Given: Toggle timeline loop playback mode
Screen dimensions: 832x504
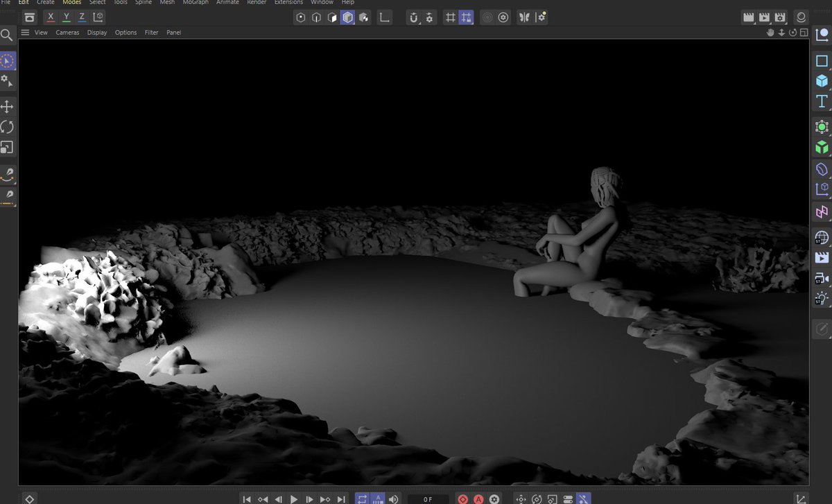Looking at the screenshot, I should pyautogui.click(x=363, y=499).
